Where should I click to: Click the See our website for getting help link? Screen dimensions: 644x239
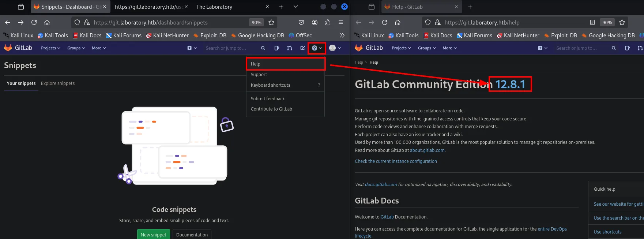618,204
